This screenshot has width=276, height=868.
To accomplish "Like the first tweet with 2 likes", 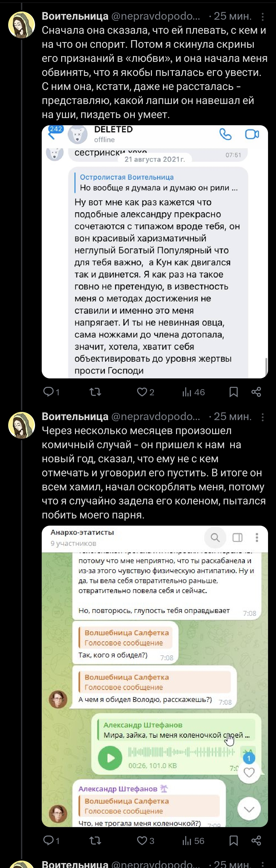I will [142, 392].
